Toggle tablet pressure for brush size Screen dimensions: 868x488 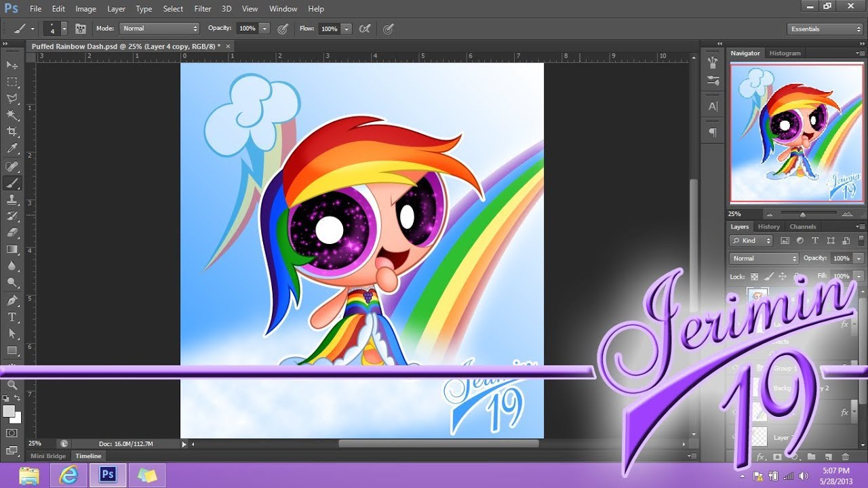tap(388, 28)
